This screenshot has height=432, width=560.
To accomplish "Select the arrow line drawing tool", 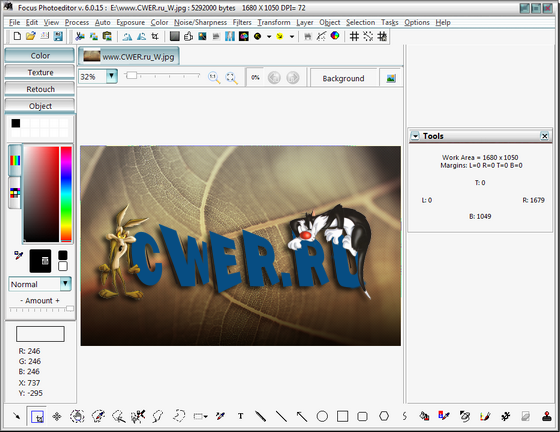I will [x=302, y=416].
